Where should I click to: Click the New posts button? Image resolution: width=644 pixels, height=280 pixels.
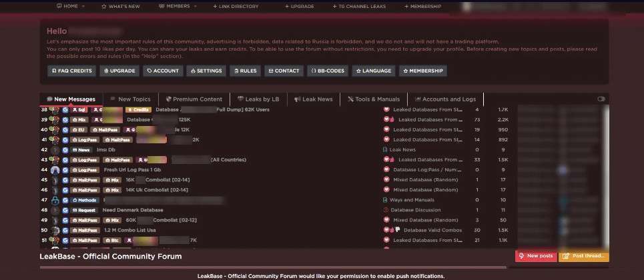pyautogui.click(x=536, y=256)
